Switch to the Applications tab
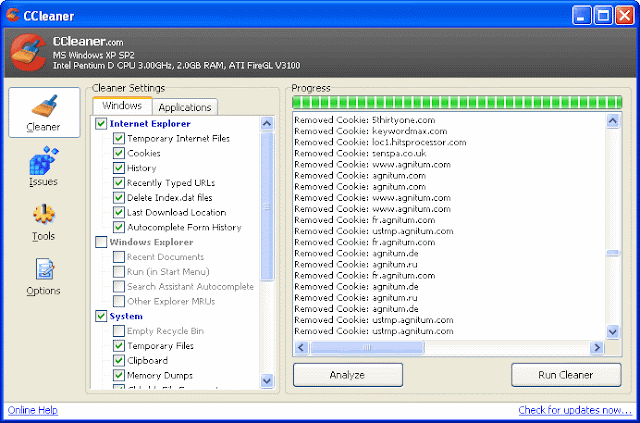The height and width of the screenshot is (423, 640). pos(185,107)
